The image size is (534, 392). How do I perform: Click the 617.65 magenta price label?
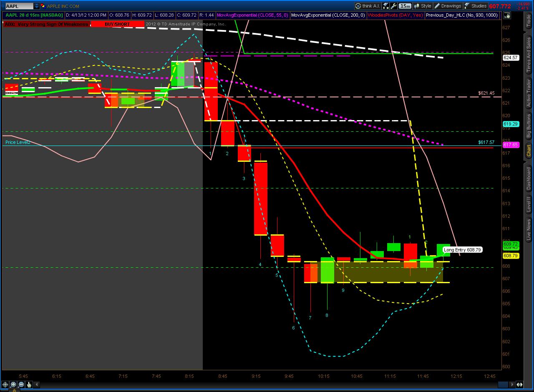pos(511,145)
